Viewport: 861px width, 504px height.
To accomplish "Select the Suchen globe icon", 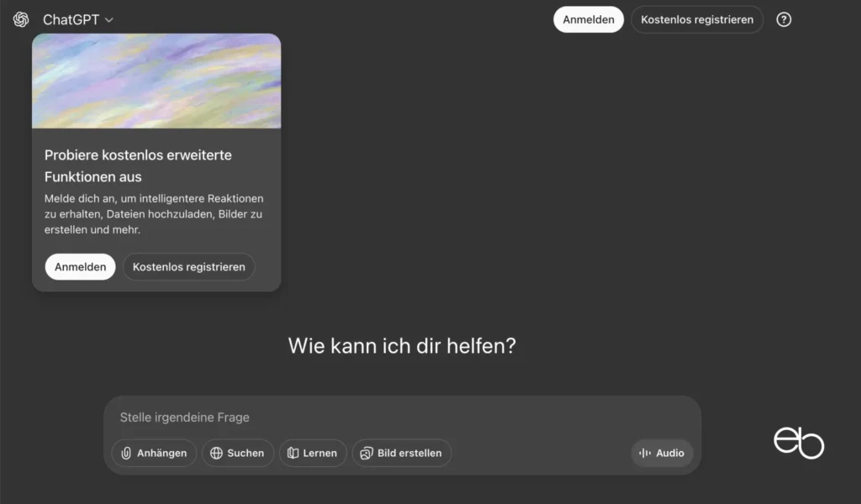I will tap(217, 453).
